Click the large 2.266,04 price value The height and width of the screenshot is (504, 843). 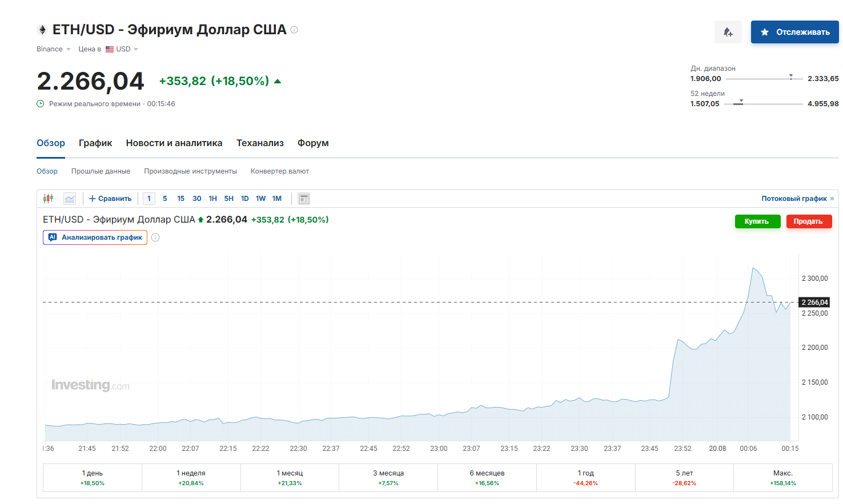[x=90, y=81]
